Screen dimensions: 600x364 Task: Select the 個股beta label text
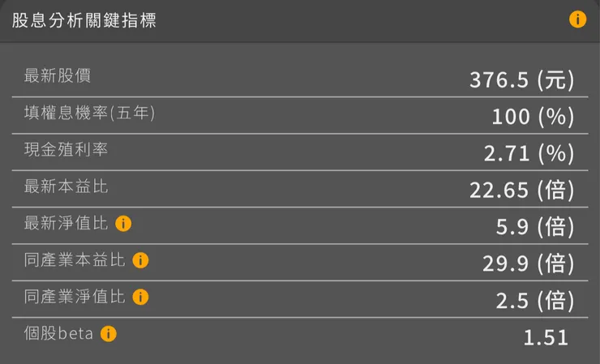[x=59, y=333]
